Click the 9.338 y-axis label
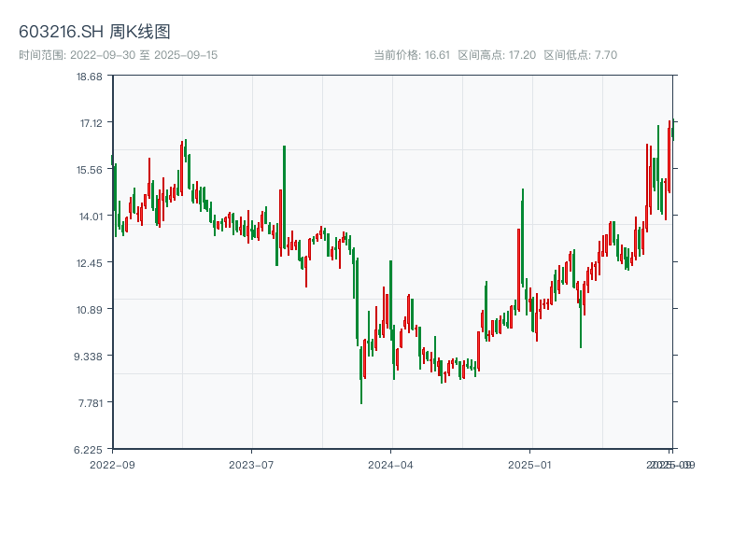 (88, 357)
